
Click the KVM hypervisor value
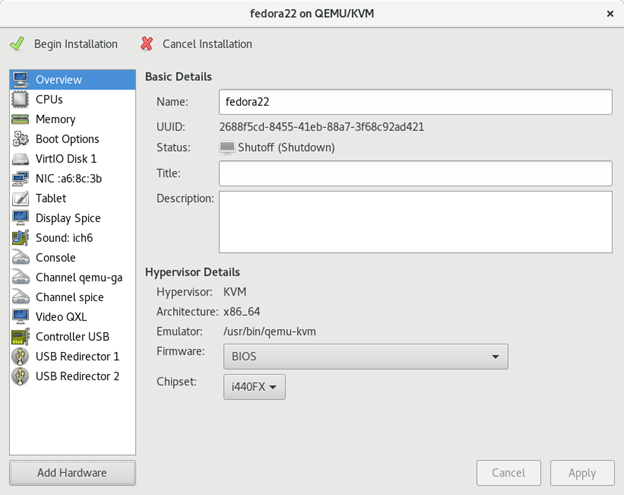[235, 292]
